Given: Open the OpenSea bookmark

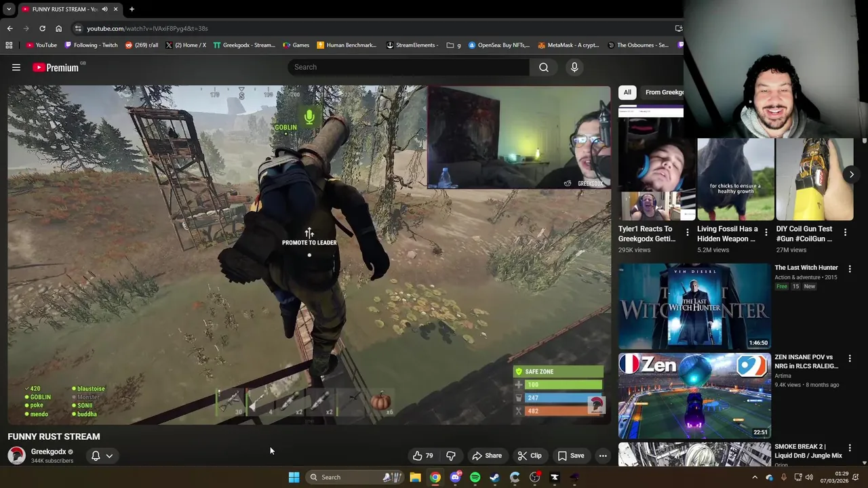Looking at the screenshot, I should [499, 45].
